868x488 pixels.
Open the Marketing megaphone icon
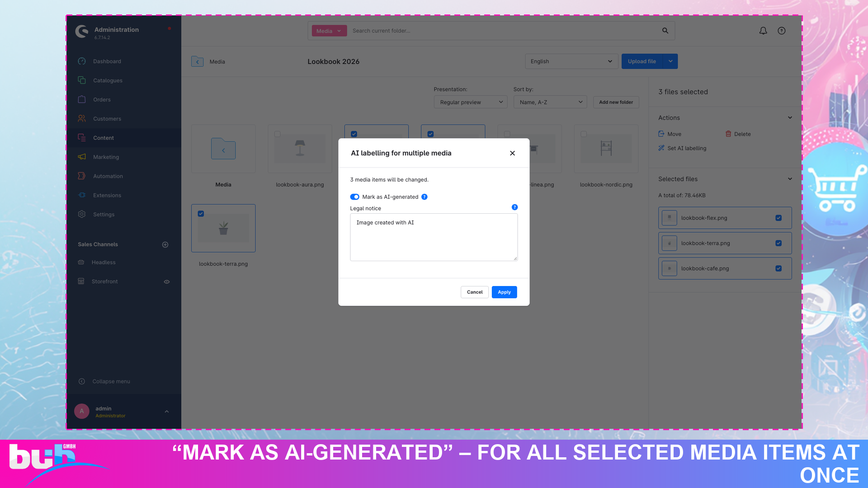pos(82,157)
